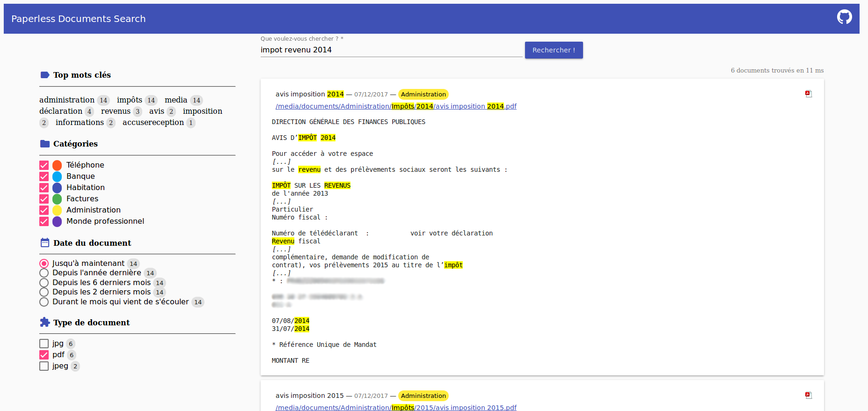
Task: Click the orange Téléphone color dot
Action: [57, 165]
